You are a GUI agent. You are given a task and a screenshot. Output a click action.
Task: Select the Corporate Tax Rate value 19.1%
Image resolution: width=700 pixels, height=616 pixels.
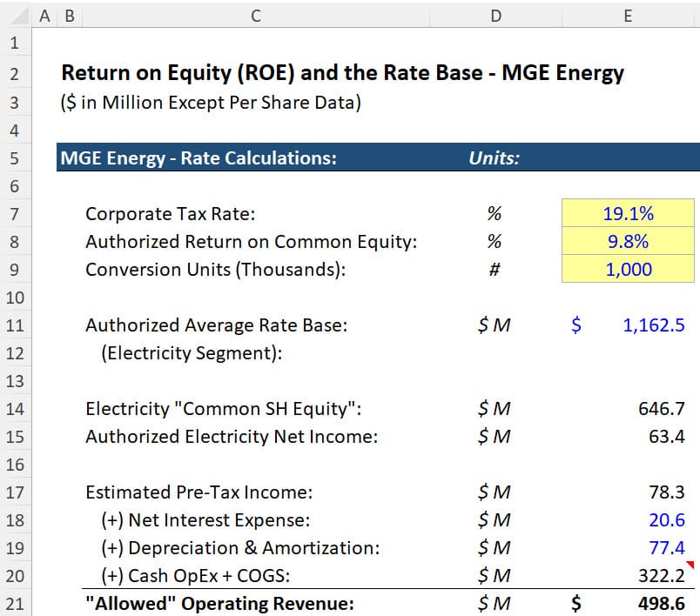(x=628, y=214)
